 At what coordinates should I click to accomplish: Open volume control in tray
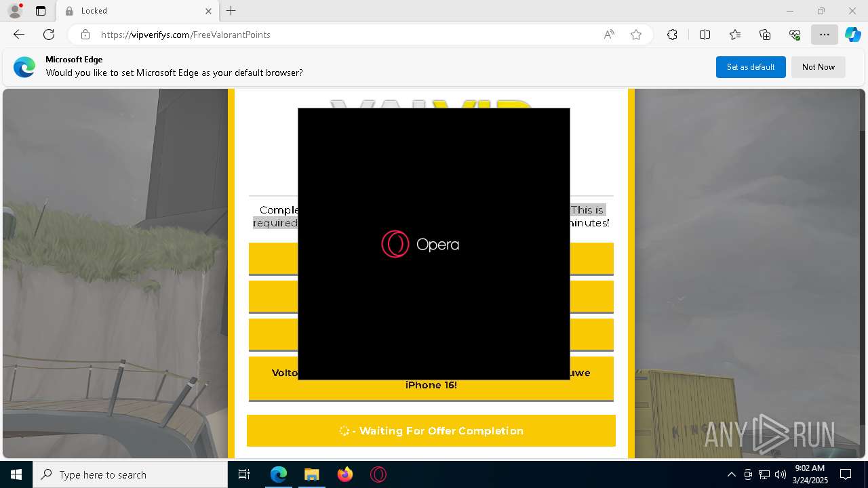[x=781, y=474]
